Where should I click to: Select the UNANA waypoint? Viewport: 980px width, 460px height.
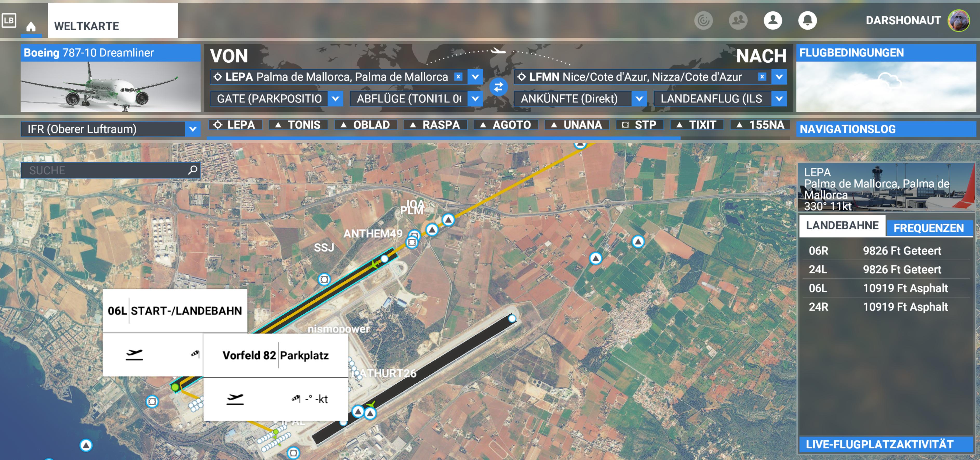pyautogui.click(x=577, y=125)
